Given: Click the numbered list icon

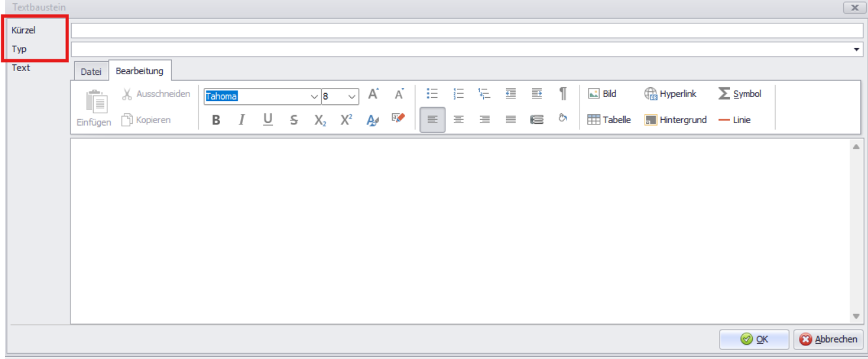Looking at the screenshot, I should coord(458,94).
